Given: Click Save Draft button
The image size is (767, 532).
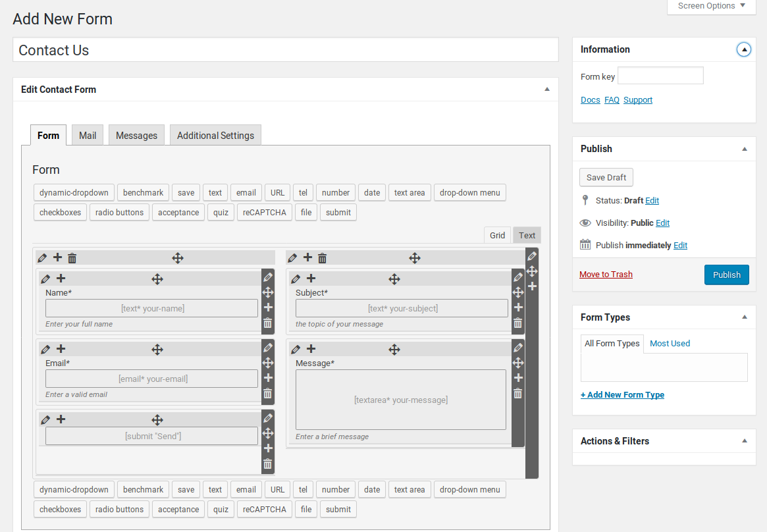Looking at the screenshot, I should 606,178.
